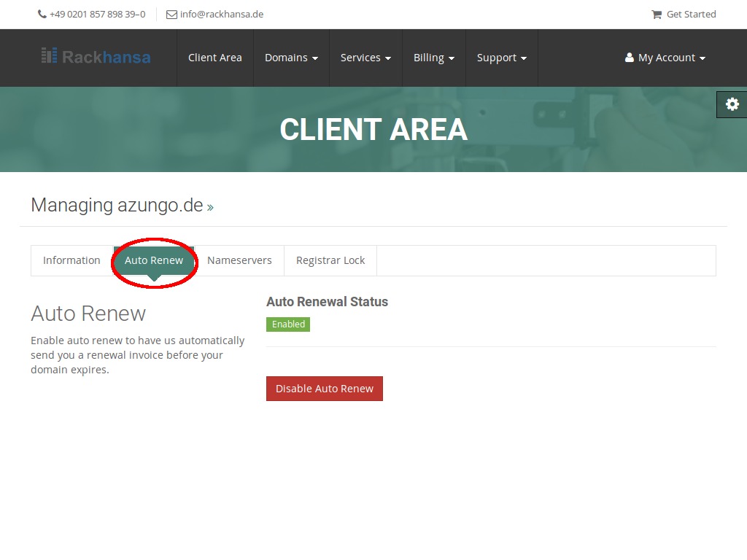The image size is (747, 560).
Task: Go to Client Area in navigation
Action: [x=215, y=58]
